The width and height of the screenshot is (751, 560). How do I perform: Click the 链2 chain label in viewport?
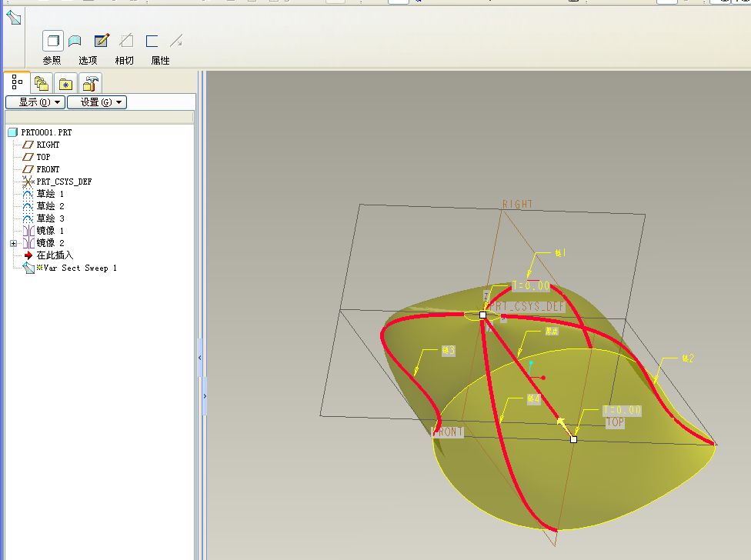688,358
